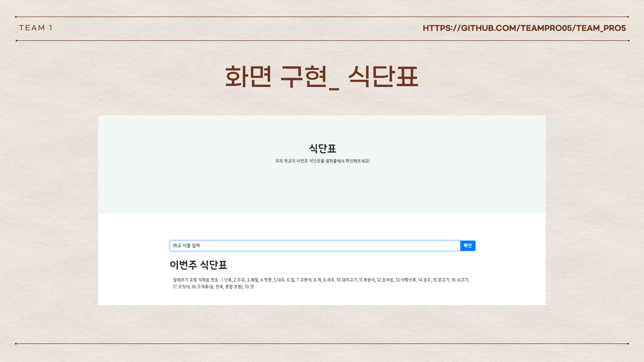644x362 pixels.
Task: Click the black 식단표 heading in banner
Action: pos(322,148)
